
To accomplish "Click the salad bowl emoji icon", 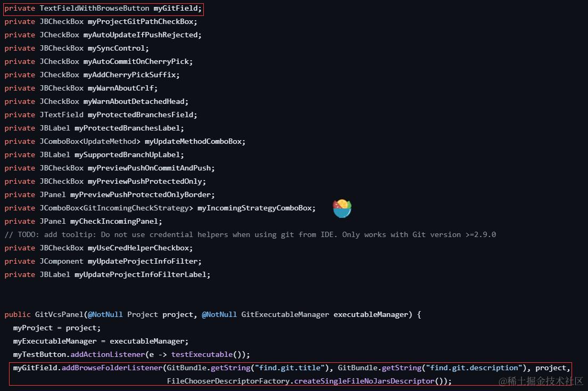I will coord(342,209).
